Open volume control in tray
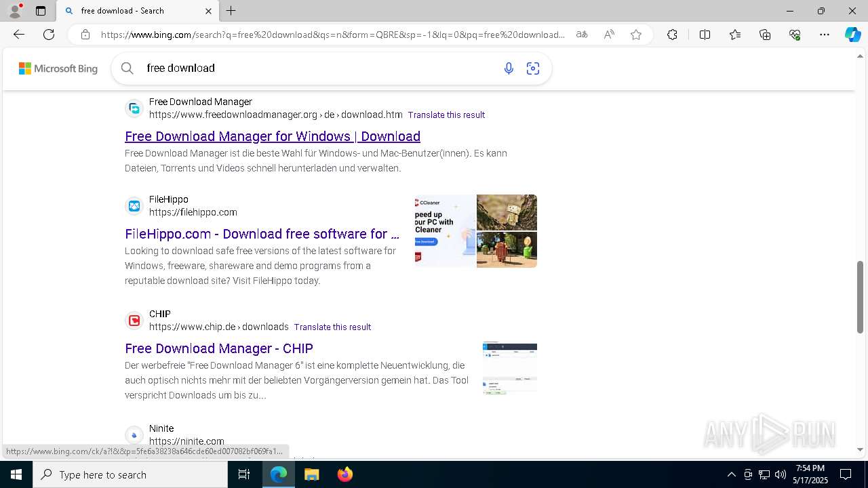 point(780,474)
